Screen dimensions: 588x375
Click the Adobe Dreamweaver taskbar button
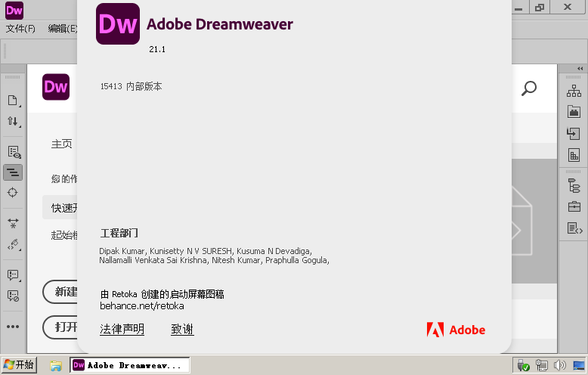tap(130, 365)
